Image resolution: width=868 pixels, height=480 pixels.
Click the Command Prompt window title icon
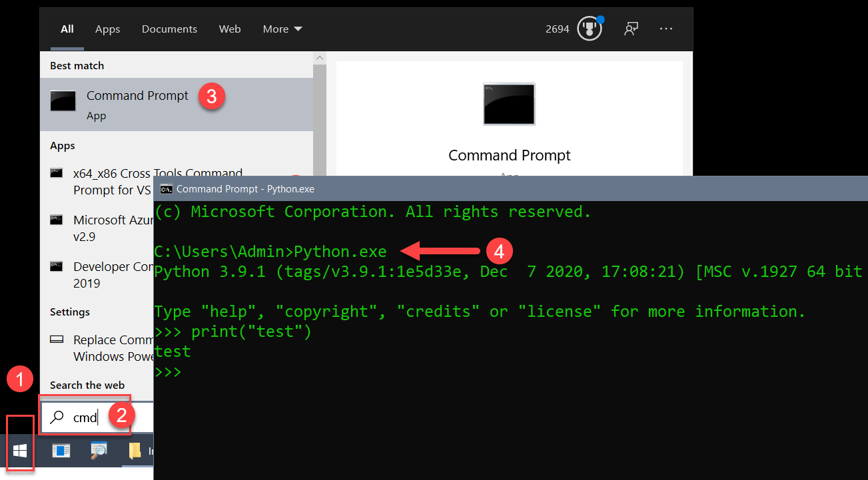[167, 189]
